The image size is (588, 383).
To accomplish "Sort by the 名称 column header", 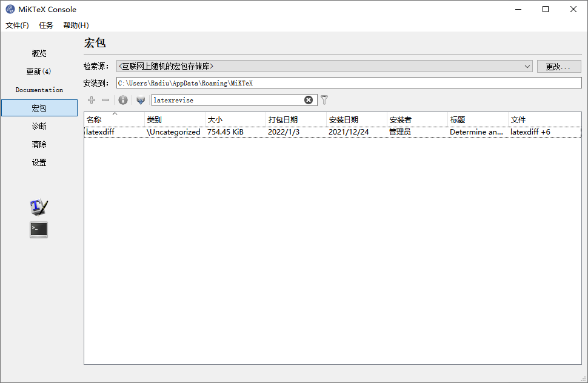I will pyautogui.click(x=115, y=119).
